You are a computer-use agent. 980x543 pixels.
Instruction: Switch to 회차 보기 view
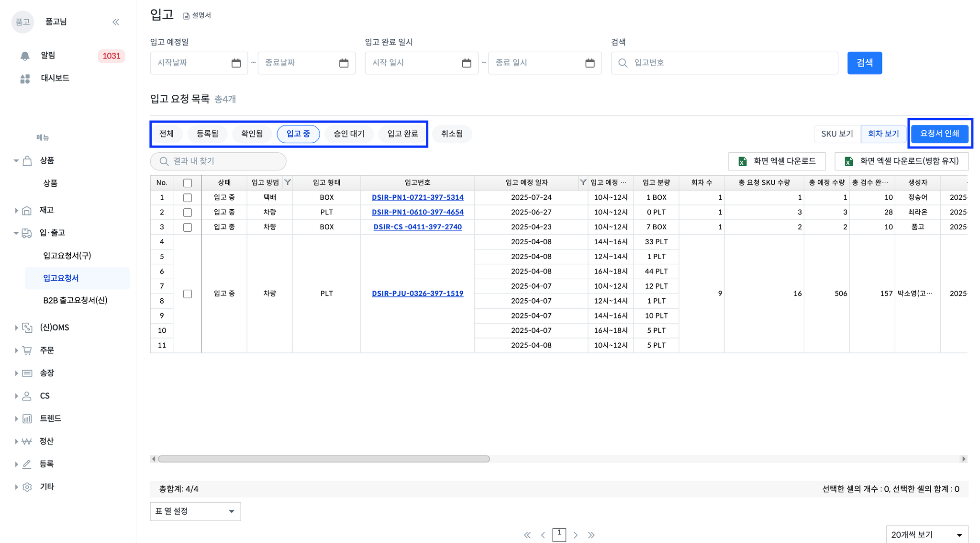pos(883,134)
